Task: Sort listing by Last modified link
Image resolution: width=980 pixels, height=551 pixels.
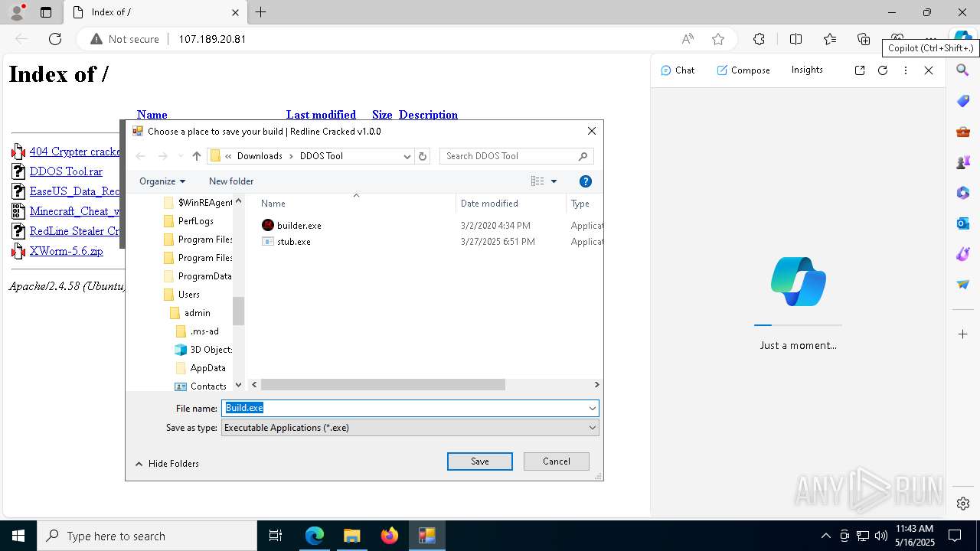Action: [321, 115]
